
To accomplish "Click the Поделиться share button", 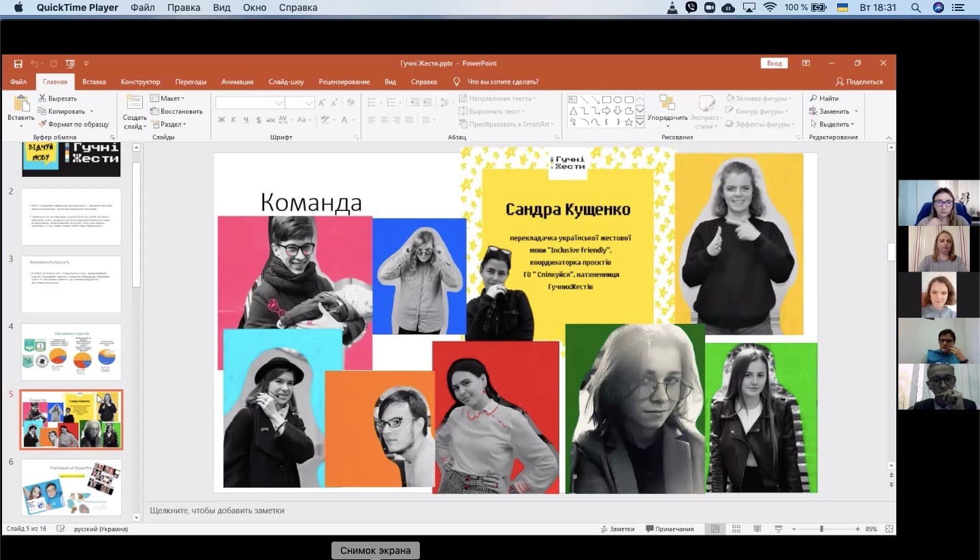I will (859, 82).
